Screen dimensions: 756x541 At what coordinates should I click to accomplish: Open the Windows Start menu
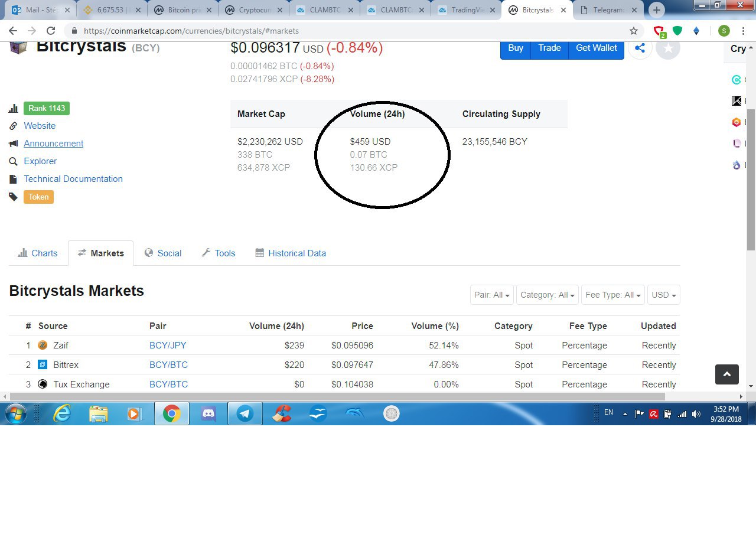click(x=15, y=413)
